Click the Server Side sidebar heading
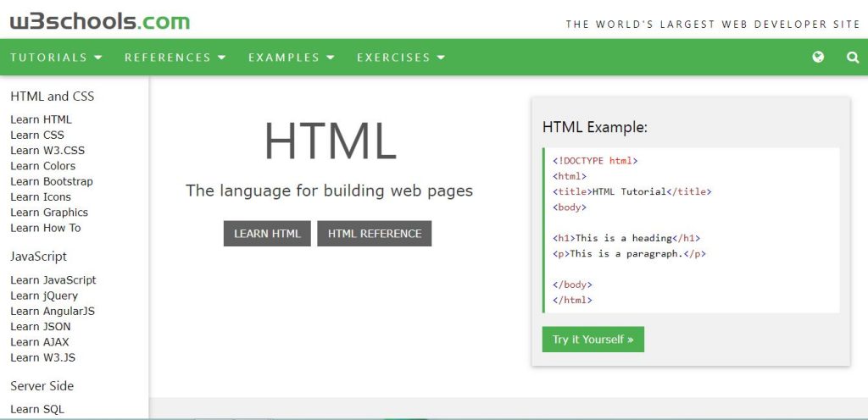The width and height of the screenshot is (868, 420). pyautogui.click(x=42, y=386)
